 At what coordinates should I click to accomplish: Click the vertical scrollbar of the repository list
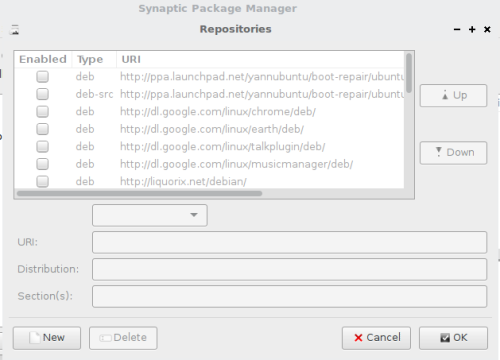(409, 73)
